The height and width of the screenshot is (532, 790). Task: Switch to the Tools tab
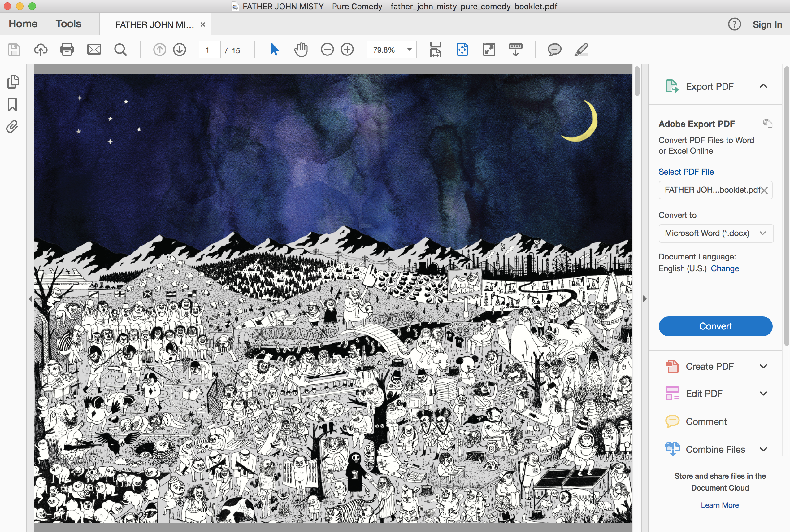click(x=68, y=24)
